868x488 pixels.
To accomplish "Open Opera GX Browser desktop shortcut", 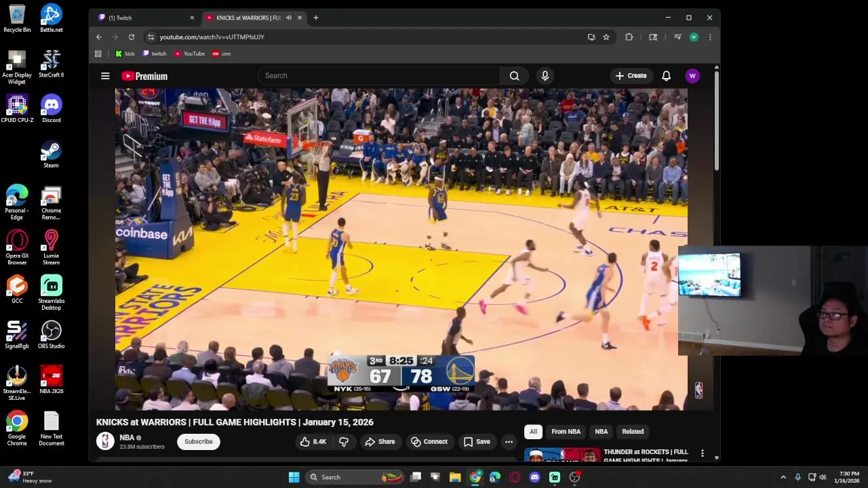I will 17,247.
